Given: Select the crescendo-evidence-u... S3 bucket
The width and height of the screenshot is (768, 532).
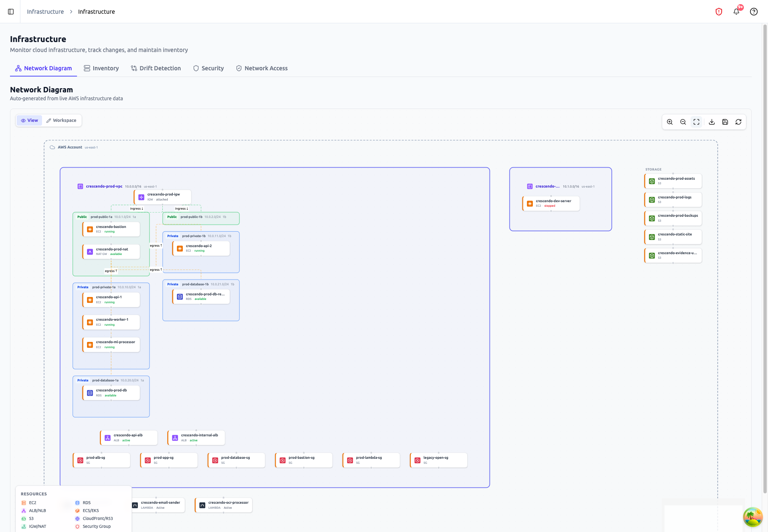Looking at the screenshot, I should (x=673, y=255).
